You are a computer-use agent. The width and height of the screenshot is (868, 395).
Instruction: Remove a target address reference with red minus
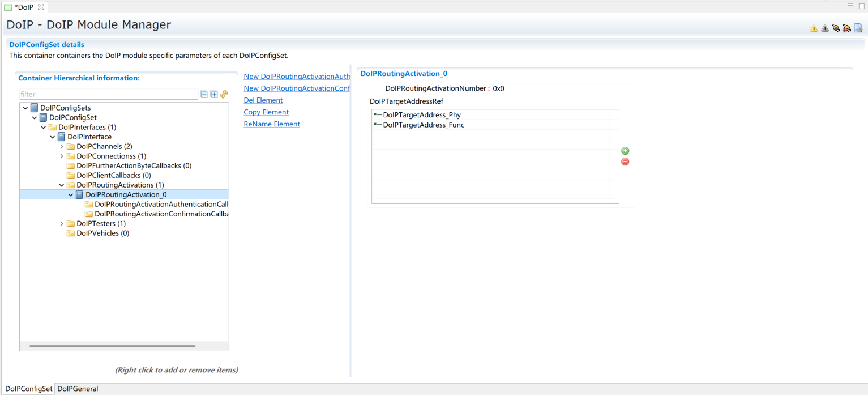(625, 162)
